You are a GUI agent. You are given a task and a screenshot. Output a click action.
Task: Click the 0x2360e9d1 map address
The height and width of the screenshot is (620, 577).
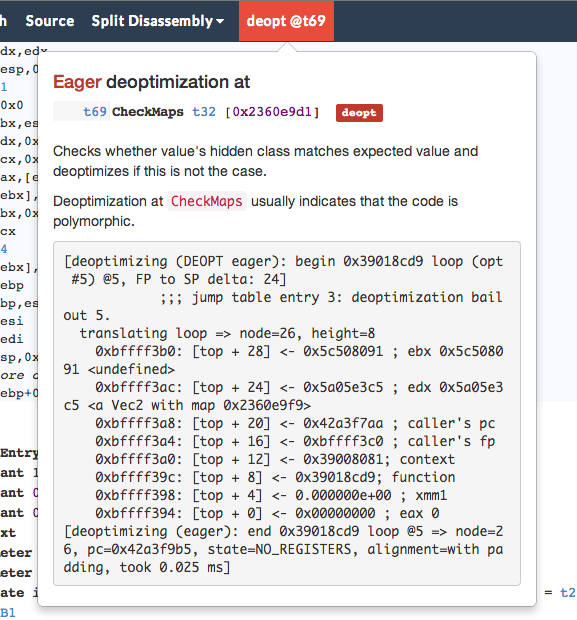click(x=272, y=112)
